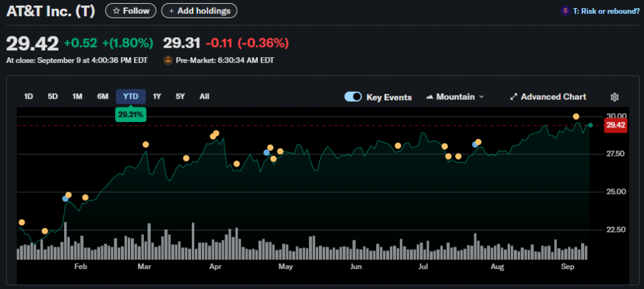Click the yellow event marker in mid March
Screen dimensions: 644x289
[186, 158]
